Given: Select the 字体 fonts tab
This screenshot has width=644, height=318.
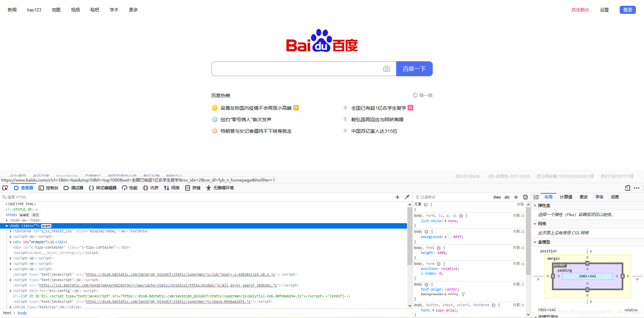Looking at the screenshot, I should (599, 197).
